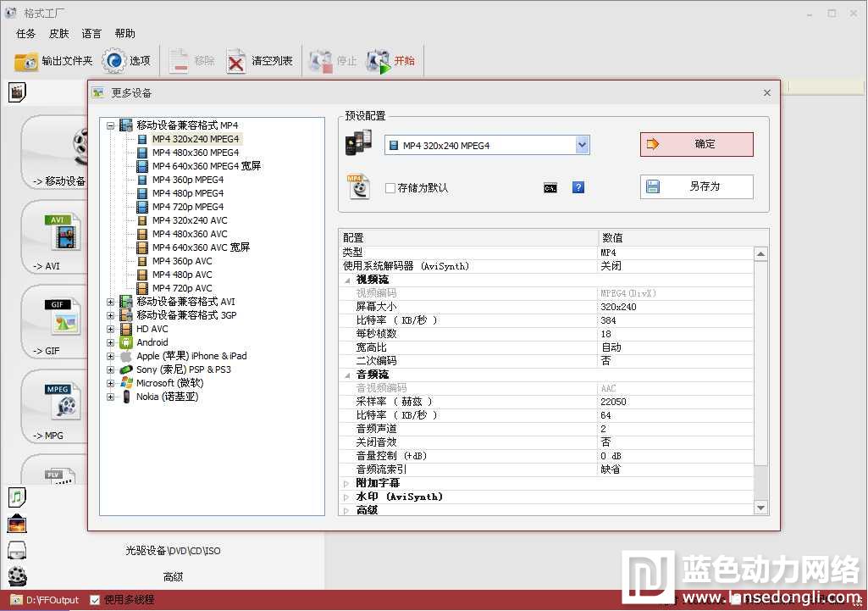Open the 皮肤 skin menu
Image resolution: width=868 pixels, height=611 pixels.
59,34
